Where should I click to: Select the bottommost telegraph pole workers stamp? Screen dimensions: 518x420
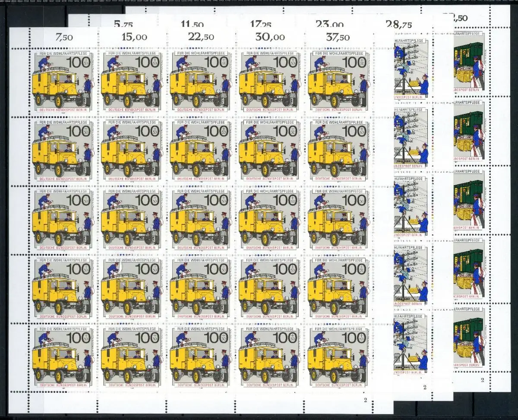pos(410,344)
